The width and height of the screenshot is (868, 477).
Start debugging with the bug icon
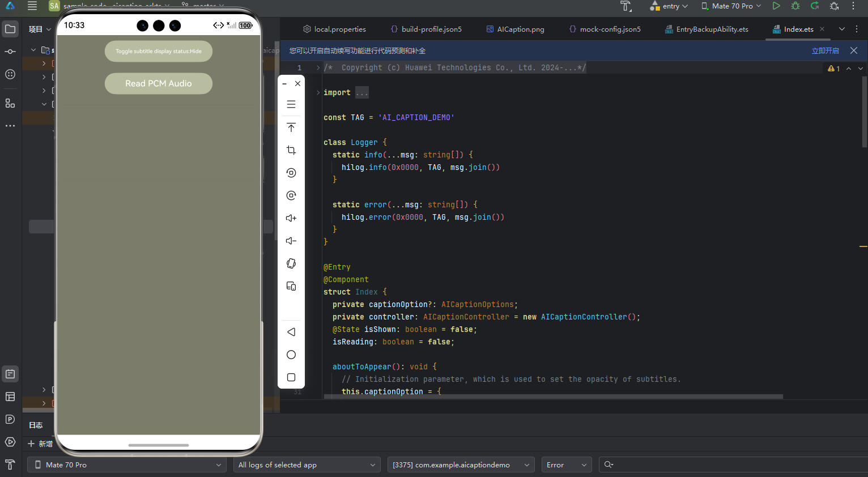(795, 6)
